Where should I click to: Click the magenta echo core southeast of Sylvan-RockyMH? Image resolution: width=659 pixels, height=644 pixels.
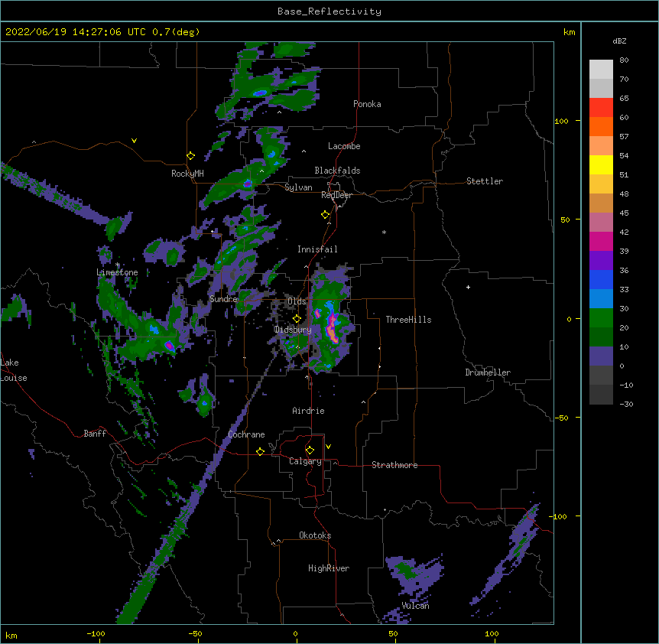[248, 184]
